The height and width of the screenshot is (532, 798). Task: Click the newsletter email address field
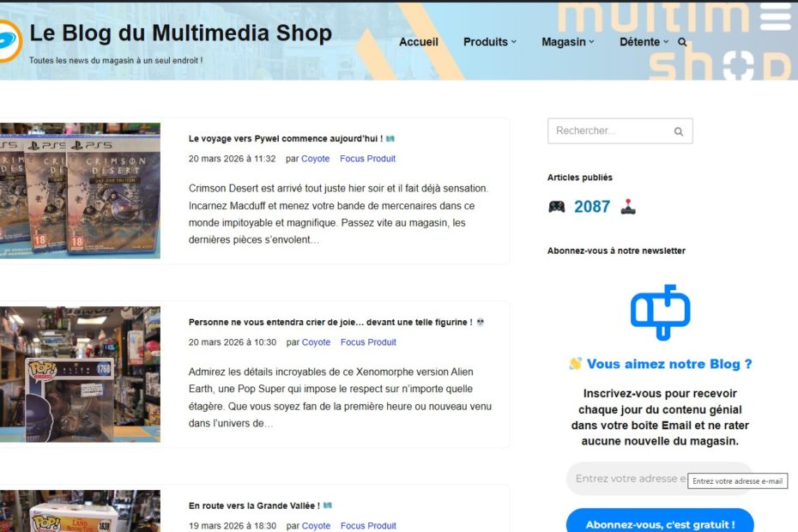(x=628, y=479)
